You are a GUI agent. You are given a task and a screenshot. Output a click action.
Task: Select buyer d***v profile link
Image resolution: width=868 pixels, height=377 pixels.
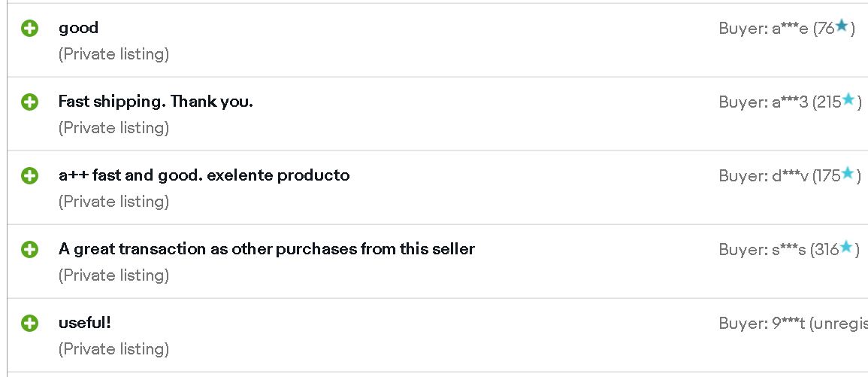click(x=790, y=176)
